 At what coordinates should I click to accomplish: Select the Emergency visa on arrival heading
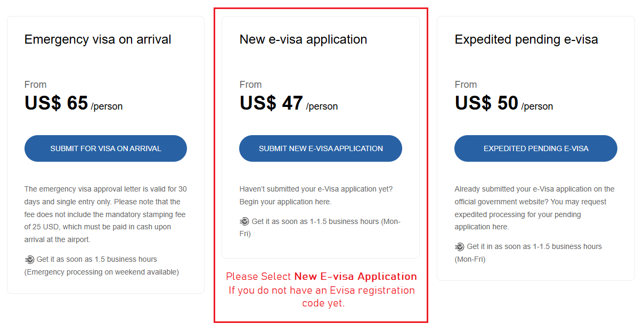(x=98, y=39)
